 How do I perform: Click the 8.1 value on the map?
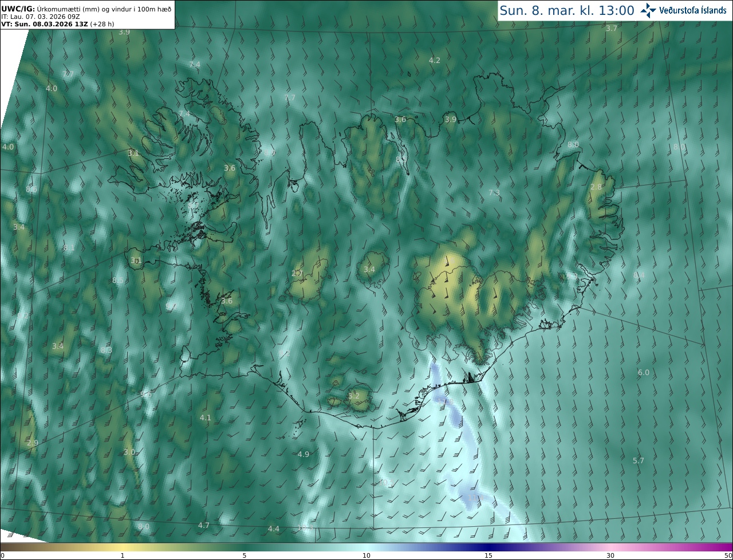(x=69, y=248)
